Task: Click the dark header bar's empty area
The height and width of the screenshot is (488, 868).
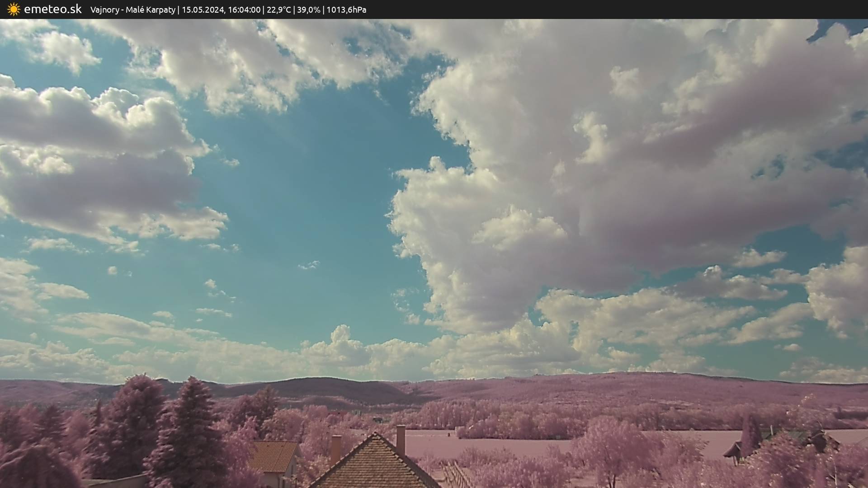Action: coord(633,9)
